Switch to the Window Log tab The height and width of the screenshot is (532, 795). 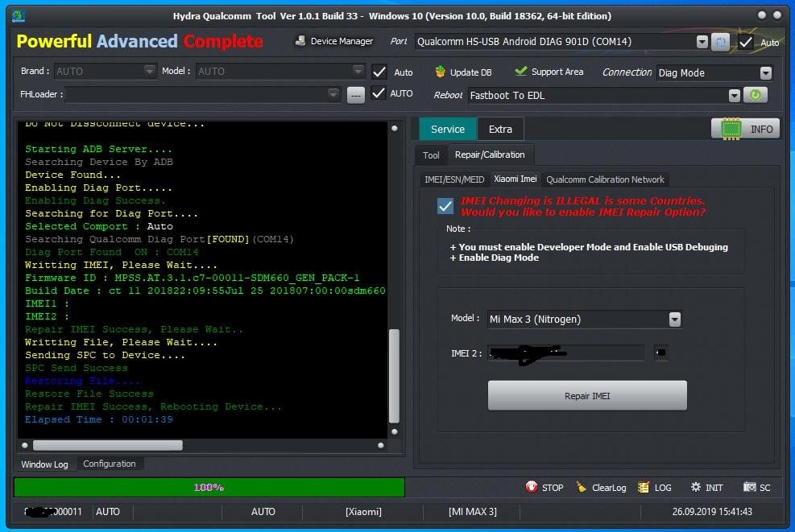point(44,464)
